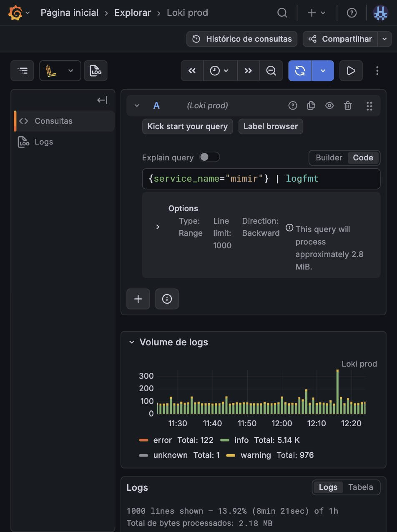Click into the LogQL query field
The height and width of the screenshot is (532, 397).
tap(261, 179)
